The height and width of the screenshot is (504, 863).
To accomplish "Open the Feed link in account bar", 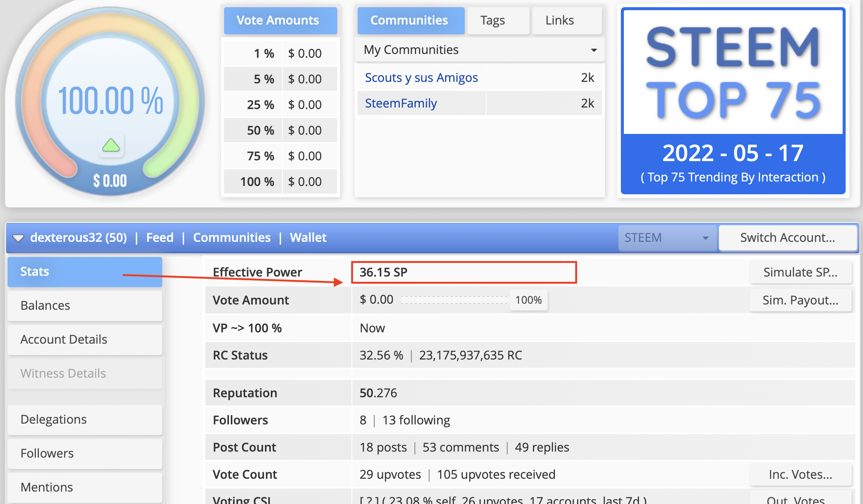I will point(160,238).
